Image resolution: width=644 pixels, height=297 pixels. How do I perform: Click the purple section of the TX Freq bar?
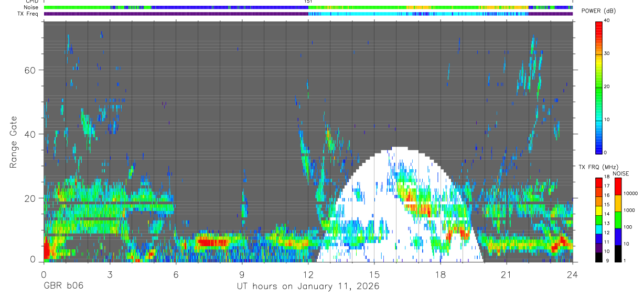[x=176, y=14]
